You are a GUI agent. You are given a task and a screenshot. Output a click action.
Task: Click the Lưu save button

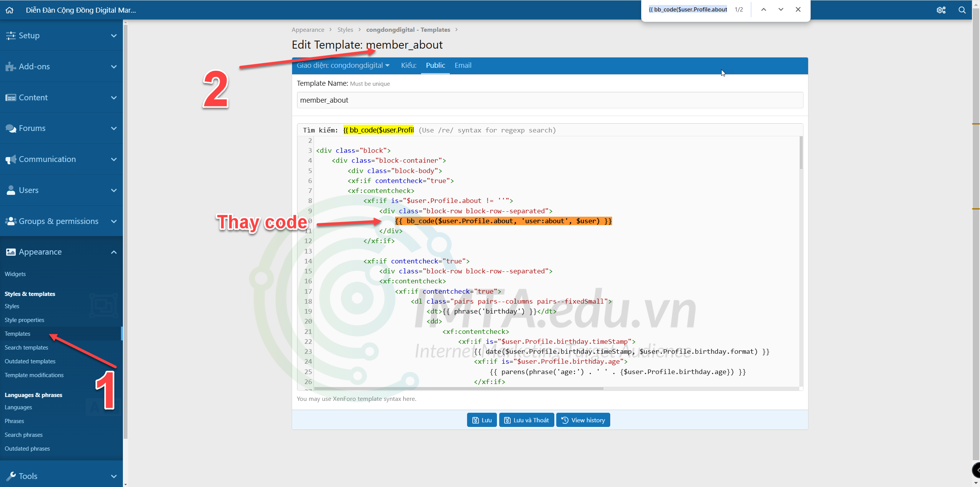coord(481,420)
